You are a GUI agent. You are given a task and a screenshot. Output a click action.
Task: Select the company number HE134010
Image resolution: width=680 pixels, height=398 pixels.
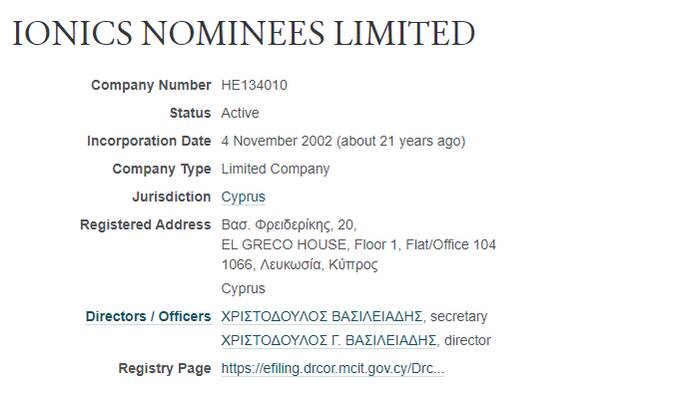click(x=254, y=85)
